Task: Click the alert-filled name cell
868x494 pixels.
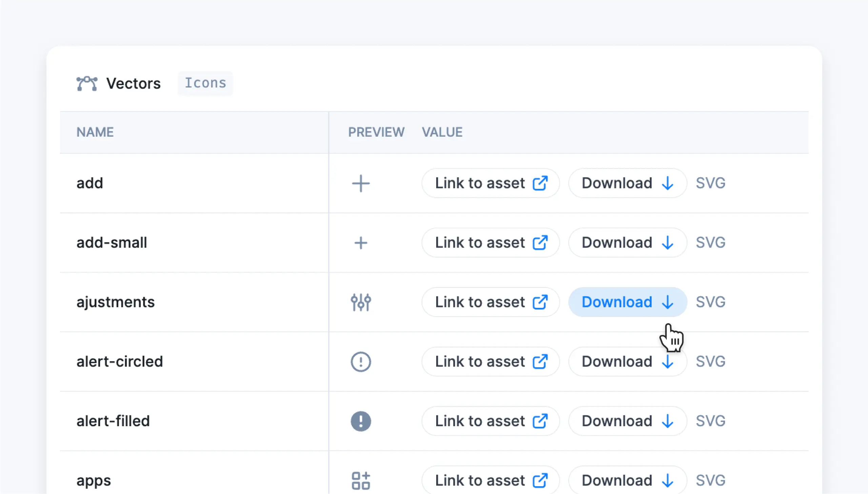Action: (x=113, y=421)
